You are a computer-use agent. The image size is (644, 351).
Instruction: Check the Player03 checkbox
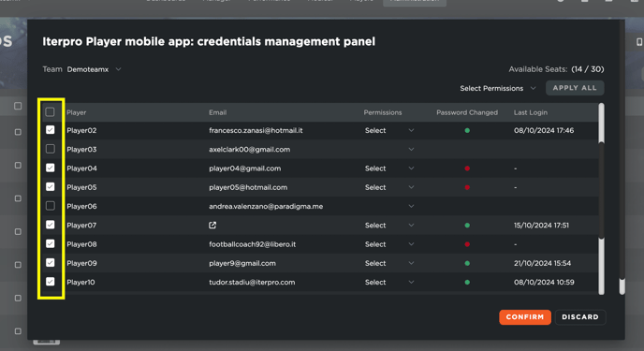tap(51, 149)
